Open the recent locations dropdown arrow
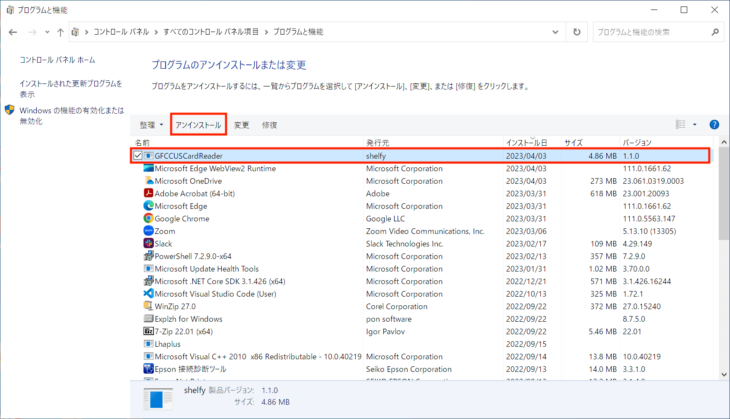The height and width of the screenshot is (419, 730). click(x=47, y=32)
